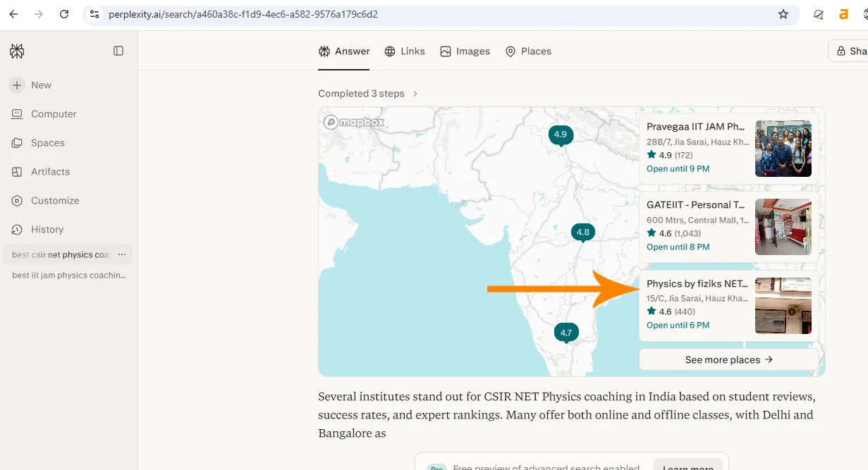Click address '28B/7, Jia Sarai, Hauz Kh...'
The width and height of the screenshot is (868, 470).
tap(697, 142)
